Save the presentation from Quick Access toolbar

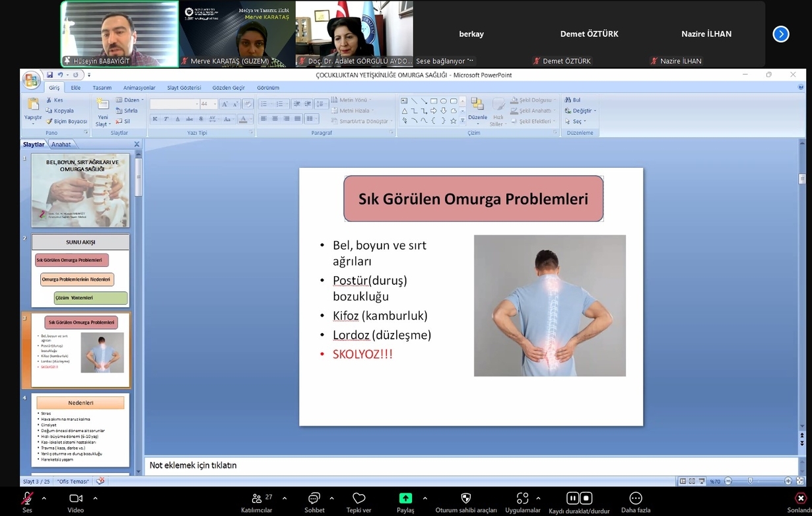(50, 75)
